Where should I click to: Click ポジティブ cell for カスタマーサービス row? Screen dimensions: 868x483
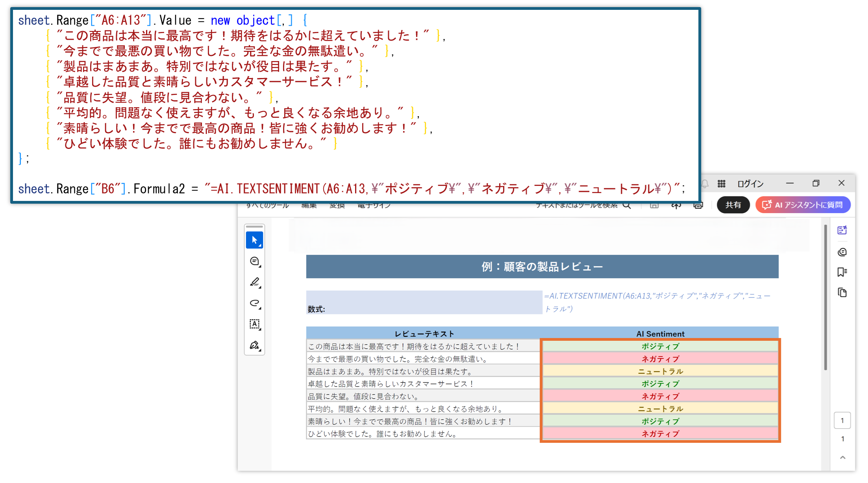660,384
